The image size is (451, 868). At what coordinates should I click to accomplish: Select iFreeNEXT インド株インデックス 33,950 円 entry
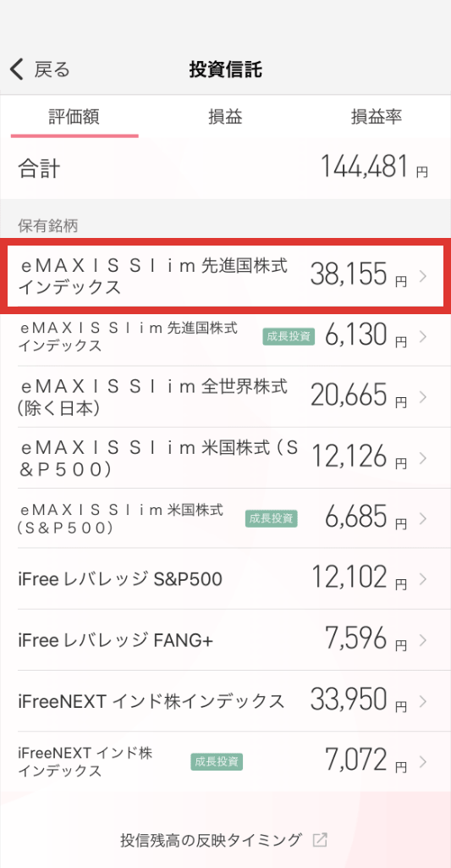(x=223, y=701)
